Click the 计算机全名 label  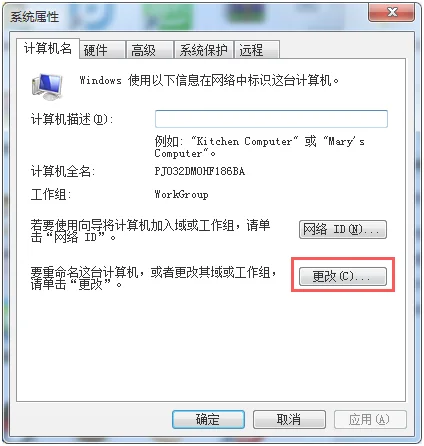pyautogui.click(x=63, y=171)
